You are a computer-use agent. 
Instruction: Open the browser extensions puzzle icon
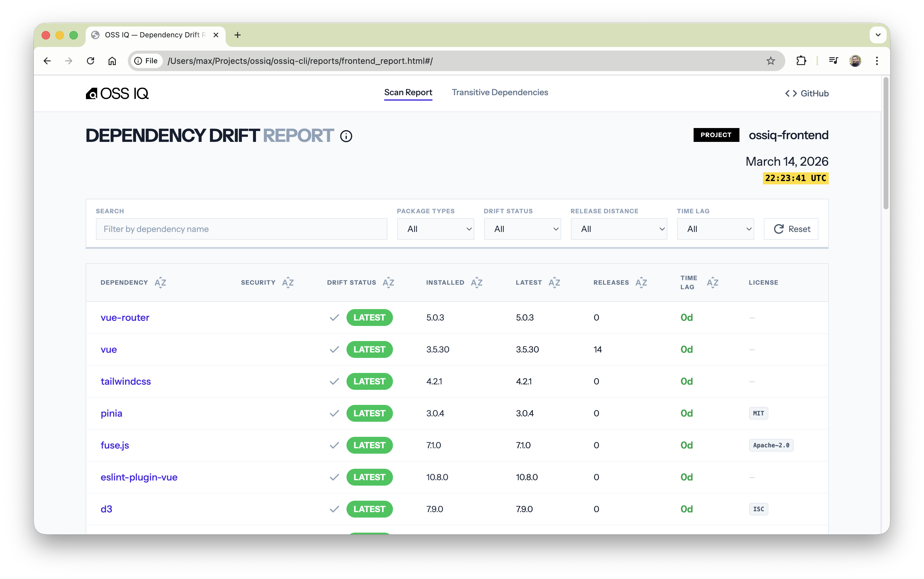(x=801, y=61)
